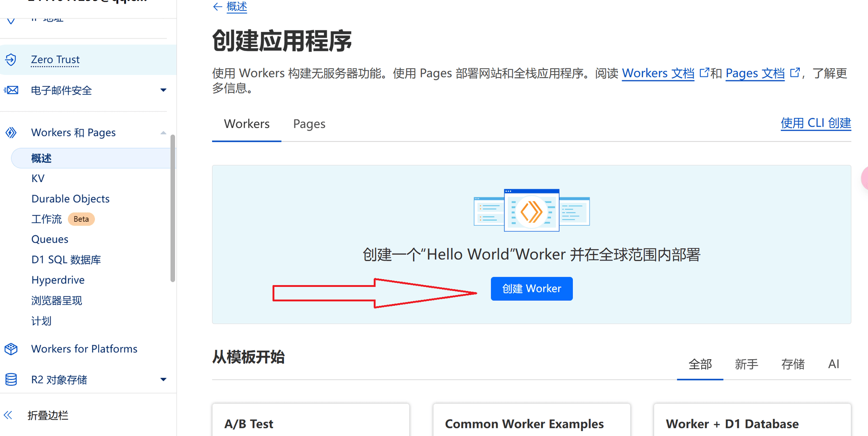Click the Beta badge next to 工作流
The height and width of the screenshot is (436, 868).
(81, 219)
